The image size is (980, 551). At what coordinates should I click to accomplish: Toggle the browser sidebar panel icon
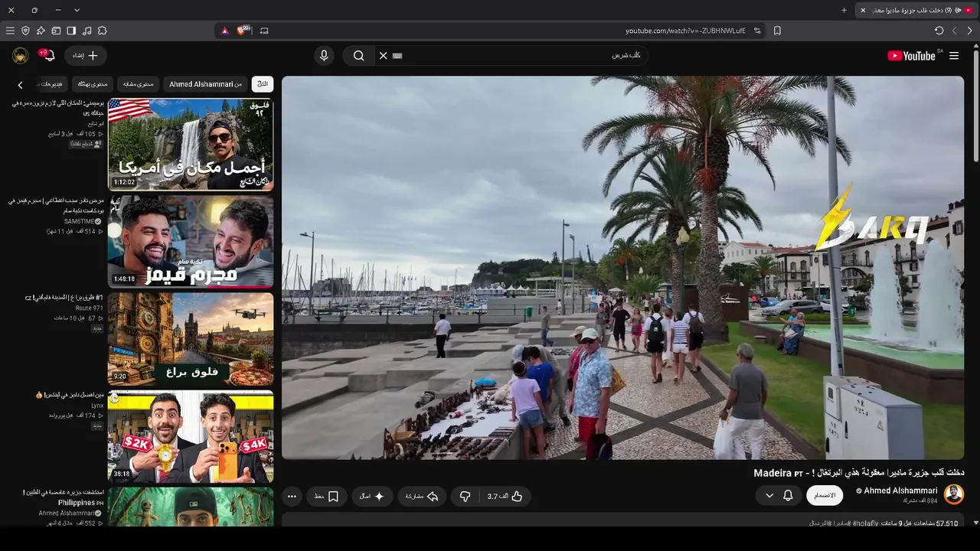click(x=71, y=31)
